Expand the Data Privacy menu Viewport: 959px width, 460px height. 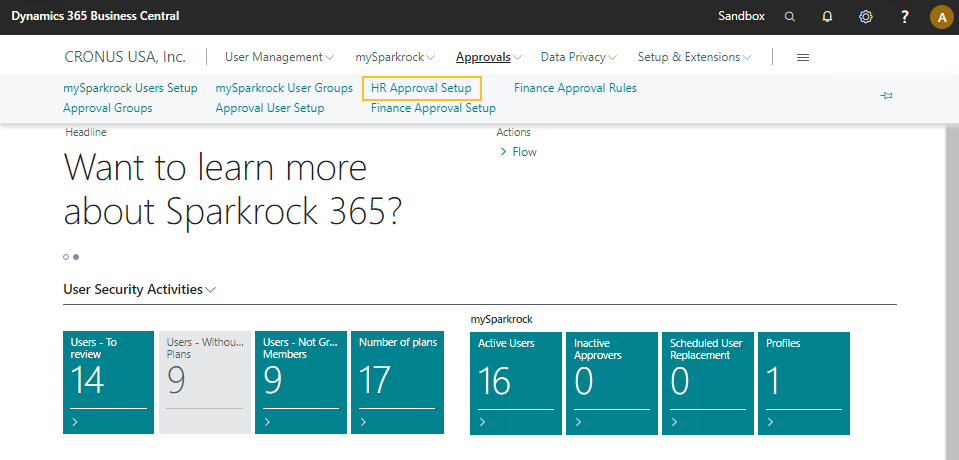click(x=578, y=58)
